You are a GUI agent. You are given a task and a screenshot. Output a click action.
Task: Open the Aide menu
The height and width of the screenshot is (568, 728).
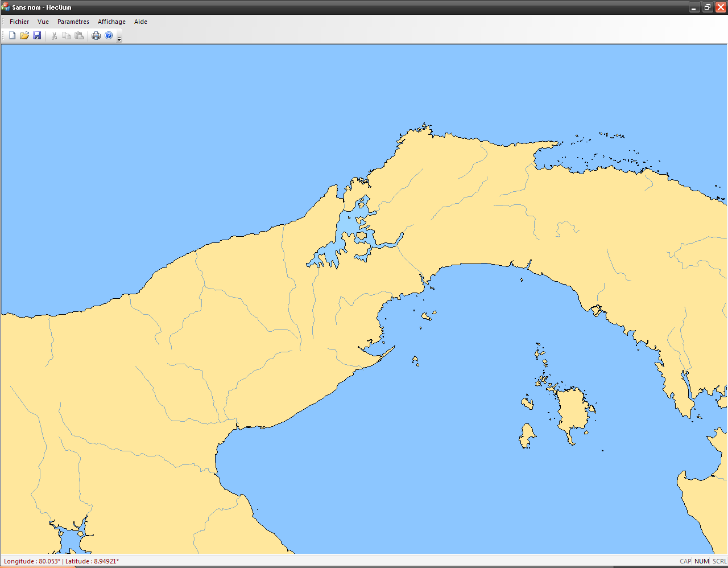click(140, 22)
